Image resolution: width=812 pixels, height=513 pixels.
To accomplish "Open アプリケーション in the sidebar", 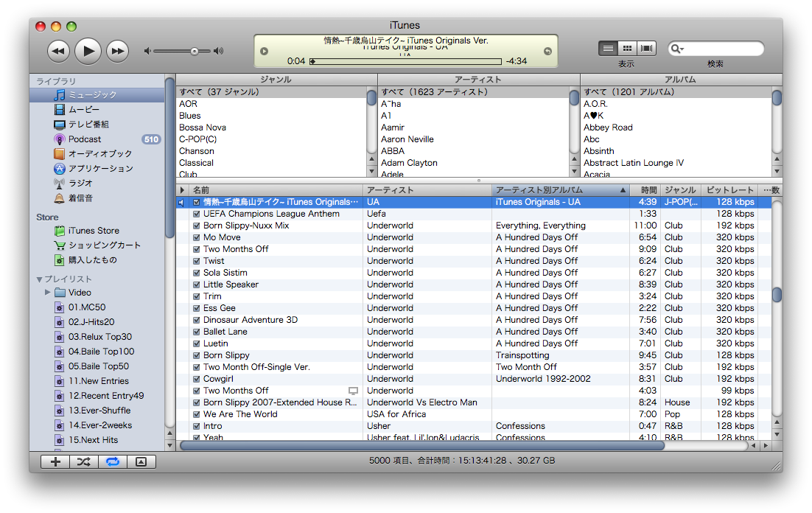I will 97,168.
